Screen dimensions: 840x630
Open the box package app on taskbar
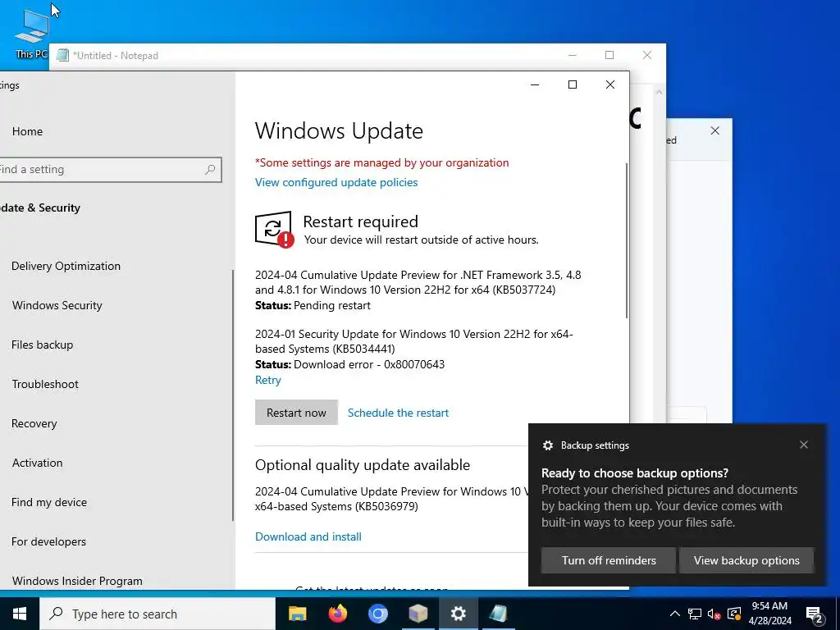tap(418, 614)
